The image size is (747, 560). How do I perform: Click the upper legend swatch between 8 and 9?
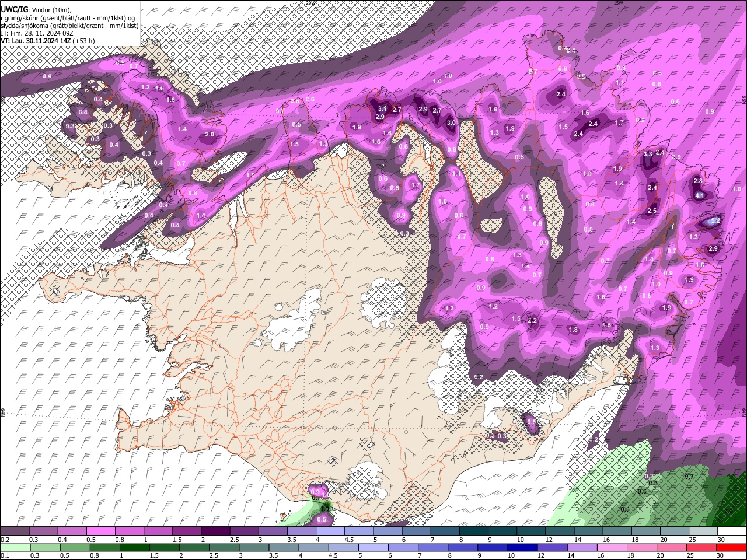473,531
